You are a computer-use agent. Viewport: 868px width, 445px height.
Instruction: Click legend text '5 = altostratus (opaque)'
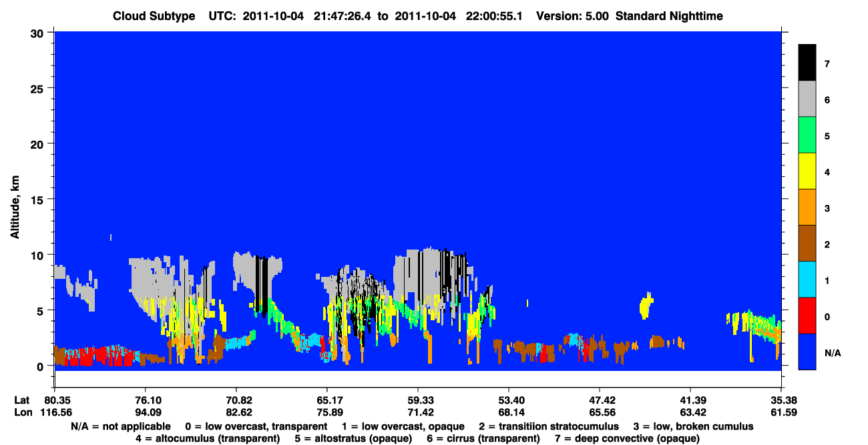point(354,438)
